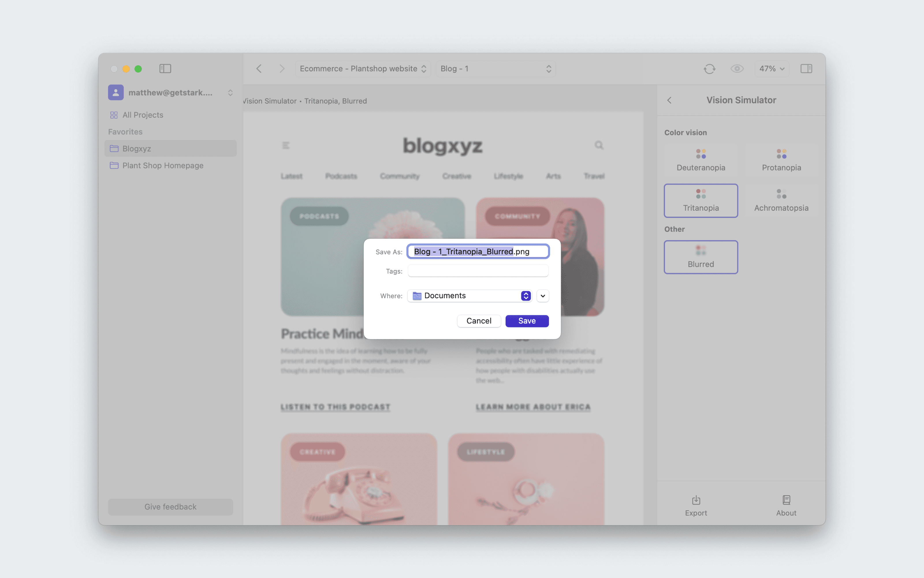
Task: Click the LIFESTYLE category badge
Action: point(486,452)
